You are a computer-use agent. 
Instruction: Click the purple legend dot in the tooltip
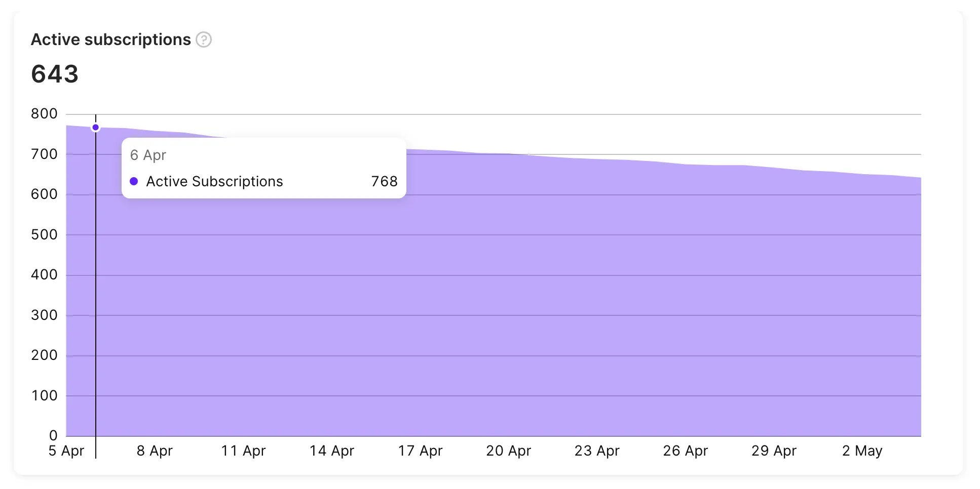coord(134,181)
